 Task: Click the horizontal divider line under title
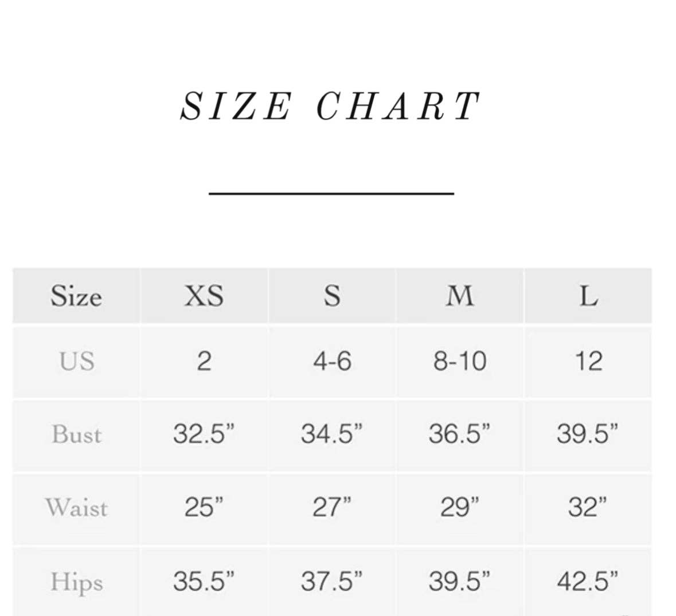click(x=331, y=194)
